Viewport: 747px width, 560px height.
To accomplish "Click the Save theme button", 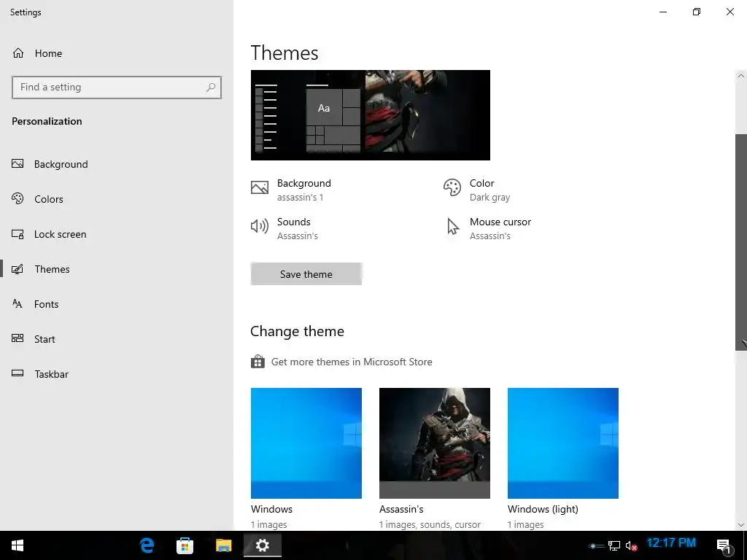I will [306, 274].
